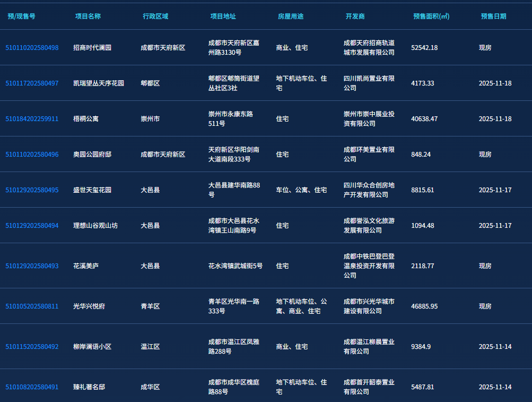Image resolution: width=532 pixels, height=402 pixels.
Task: Click the 510184202259911 license link
Action: (x=32, y=119)
